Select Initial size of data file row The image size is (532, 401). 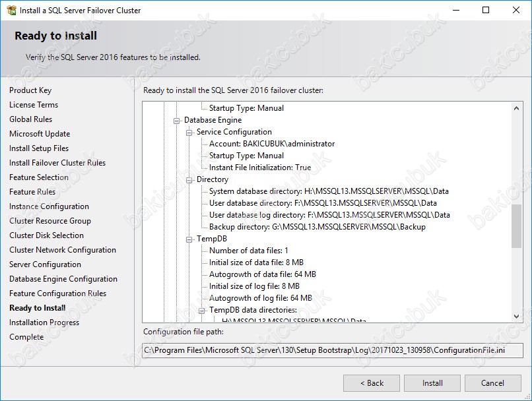click(x=256, y=262)
